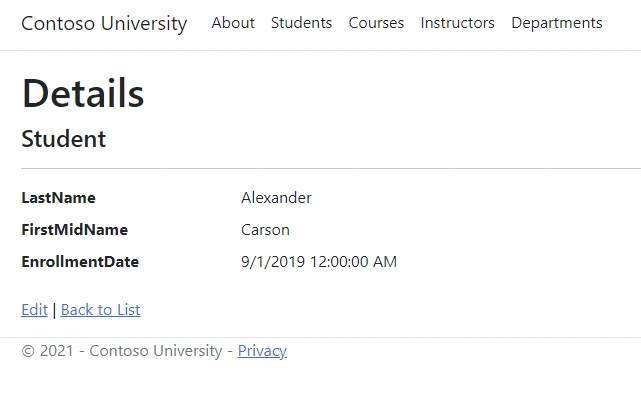Screen dimensions: 641x393
Task: Click the Student subheading
Action: pyautogui.click(x=63, y=139)
